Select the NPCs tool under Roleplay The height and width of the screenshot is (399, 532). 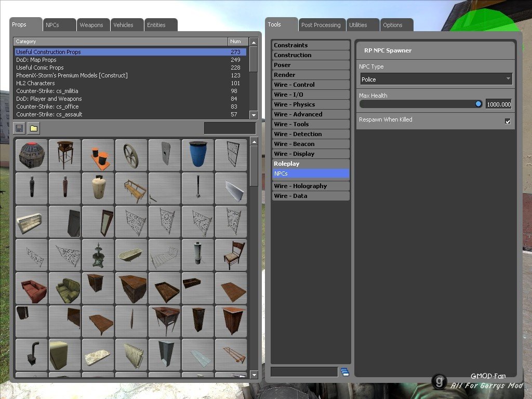pos(311,174)
